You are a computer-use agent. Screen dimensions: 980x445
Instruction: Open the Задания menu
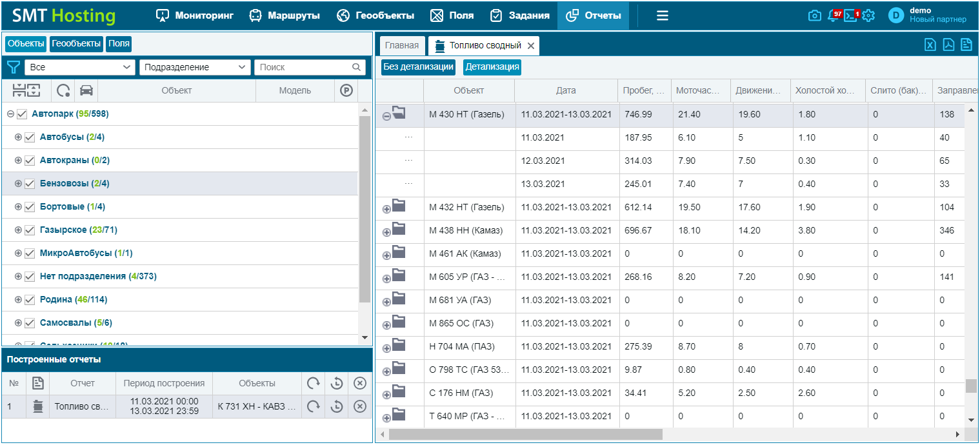click(519, 15)
